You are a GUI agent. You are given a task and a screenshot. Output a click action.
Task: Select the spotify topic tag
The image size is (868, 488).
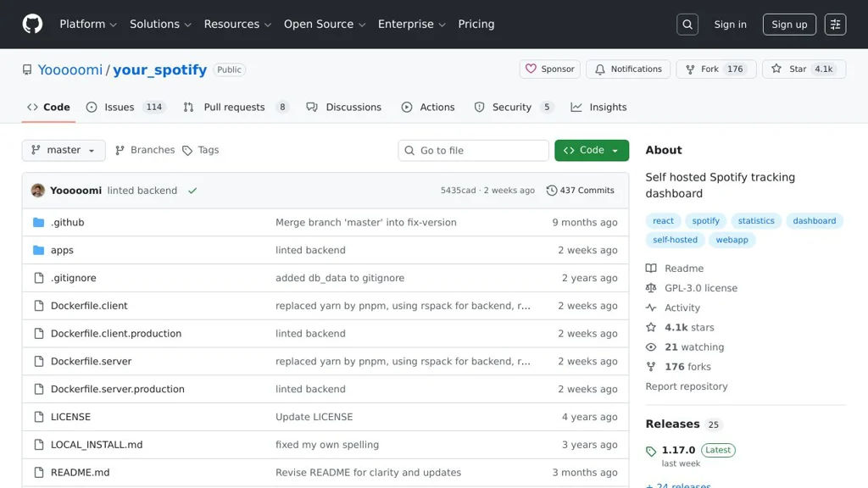(x=705, y=221)
